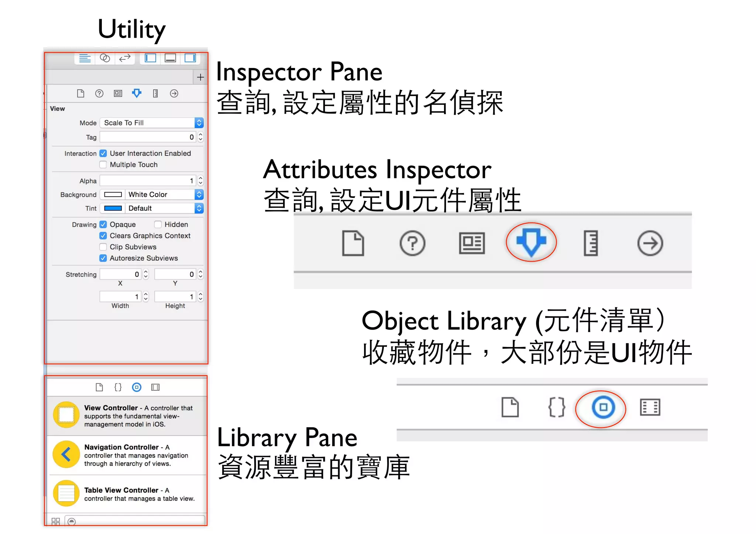
Task: Open Code Snippet library braces in the small Library pane
Action: point(118,387)
